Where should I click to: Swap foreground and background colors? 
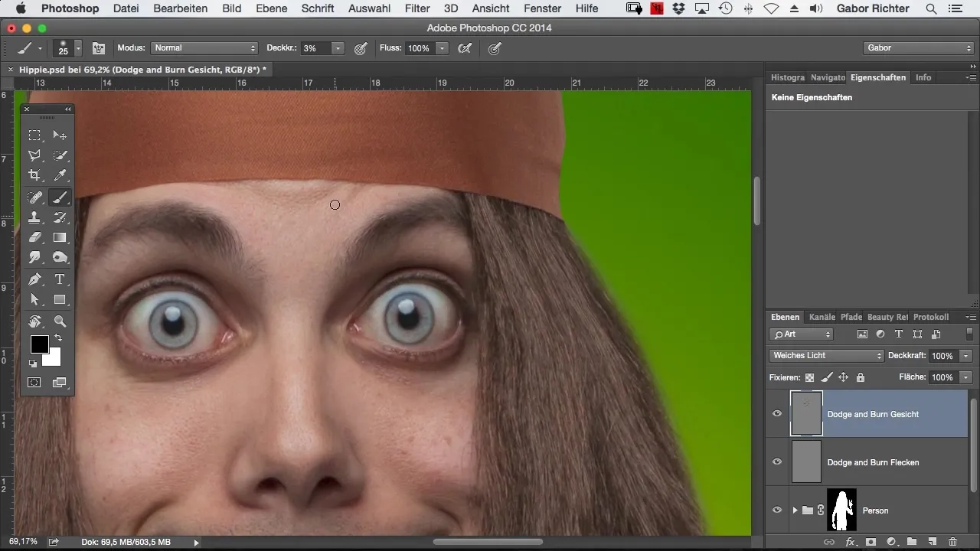pos(57,337)
